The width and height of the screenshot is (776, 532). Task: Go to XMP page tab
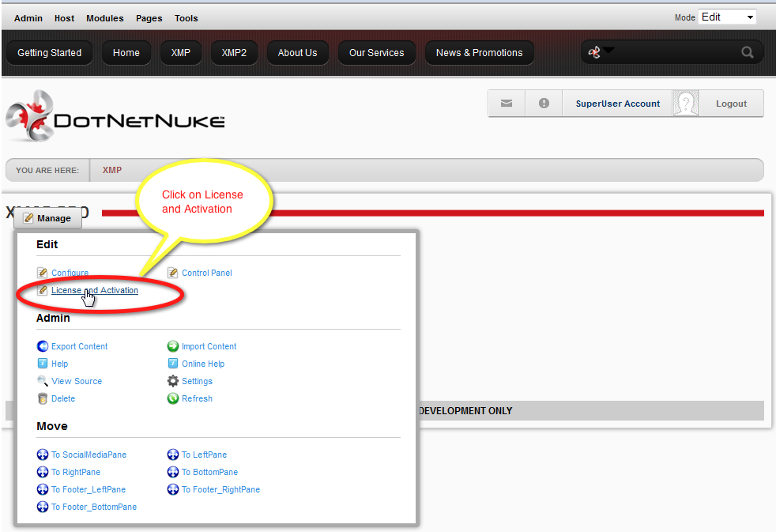click(x=181, y=52)
